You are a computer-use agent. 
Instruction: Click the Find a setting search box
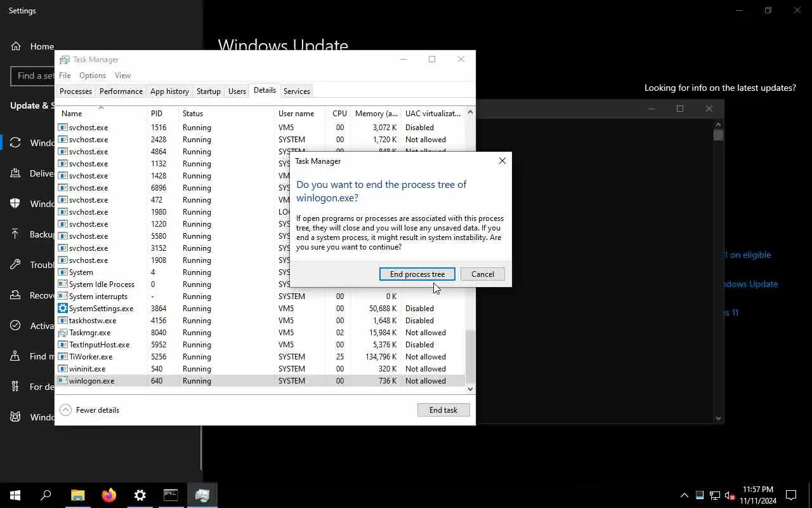tap(32, 76)
